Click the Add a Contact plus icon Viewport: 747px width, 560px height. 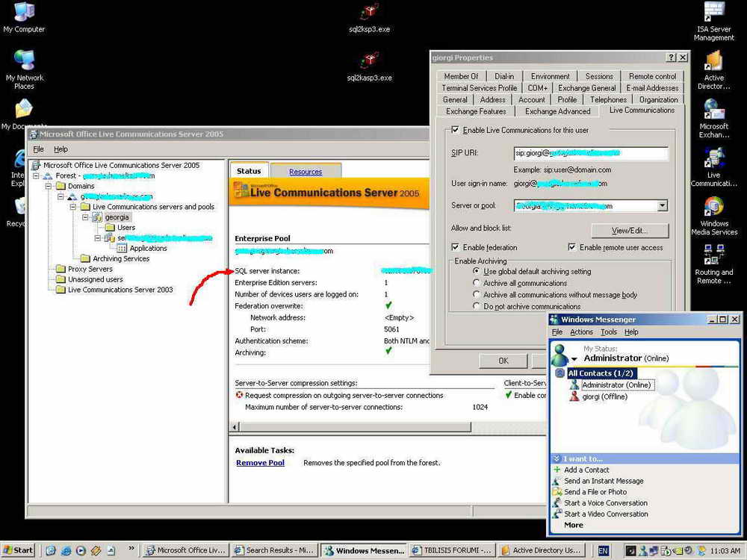[x=557, y=470]
